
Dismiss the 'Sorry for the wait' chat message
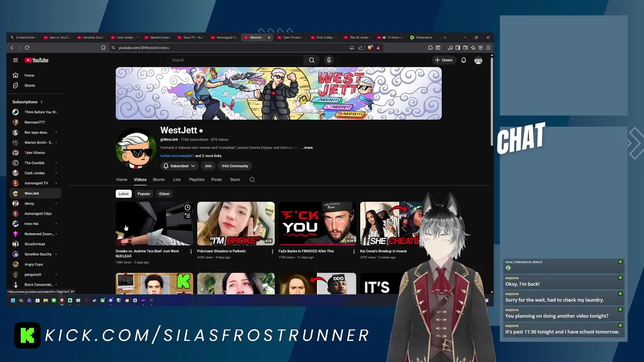pyautogui.click(x=620, y=294)
